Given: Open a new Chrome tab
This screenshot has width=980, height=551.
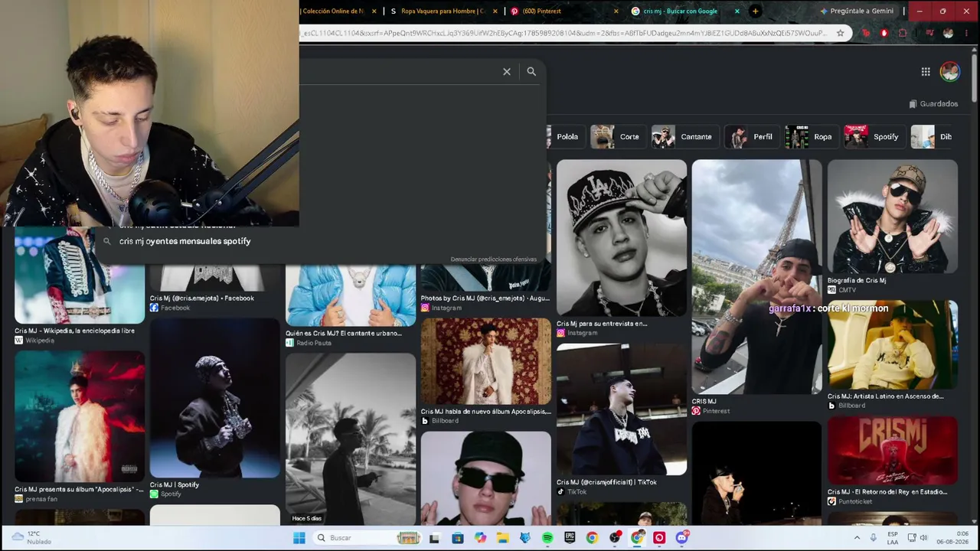Looking at the screenshot, I should [x=755, y=11].
